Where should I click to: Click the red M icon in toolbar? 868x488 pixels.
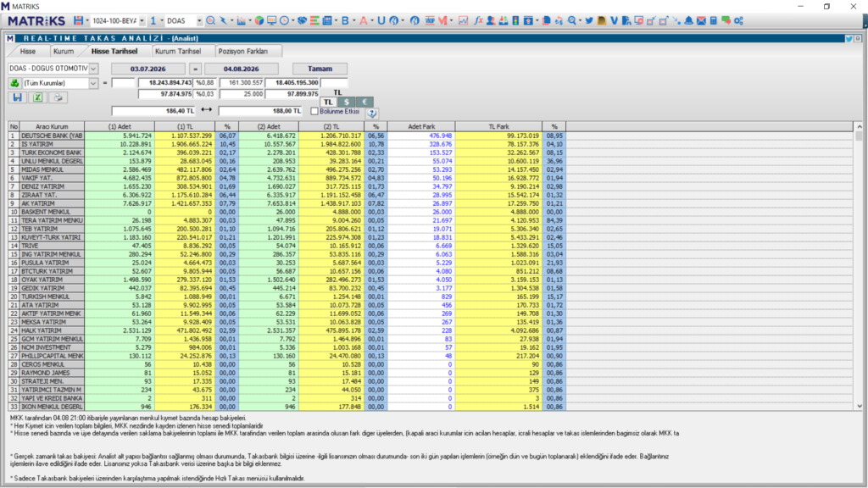click(x=442, y=20)
